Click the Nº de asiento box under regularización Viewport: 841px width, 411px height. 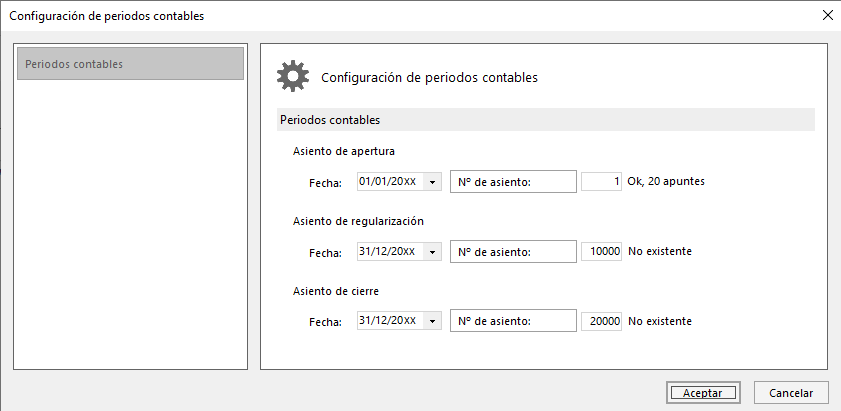tap(513, 251)
